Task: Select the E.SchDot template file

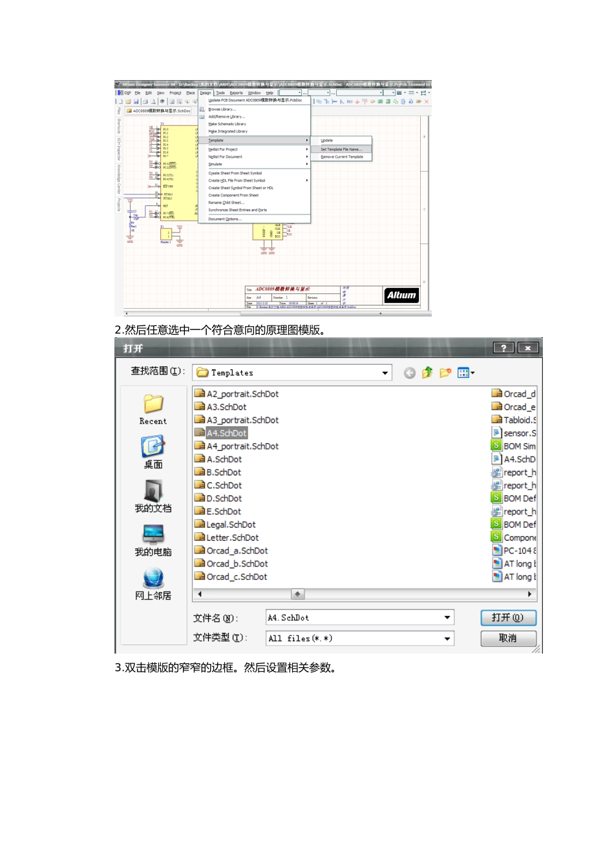Action: click(x=218, y=512)
